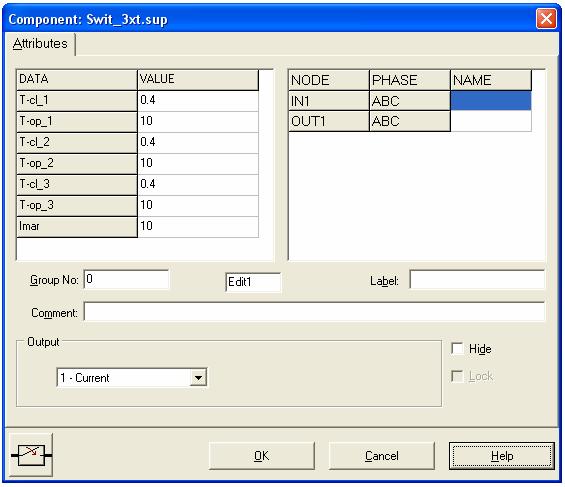Edit the T-cl_2 value cell
The width and height of the screenshot is (565, 487).
point(198,143)
